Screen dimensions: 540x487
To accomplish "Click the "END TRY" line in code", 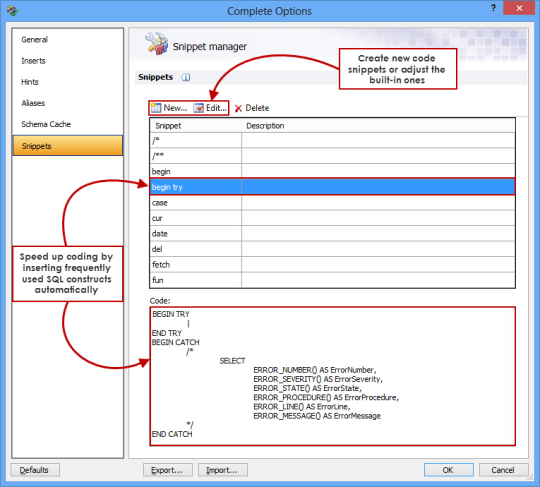I will pos(167,333).
